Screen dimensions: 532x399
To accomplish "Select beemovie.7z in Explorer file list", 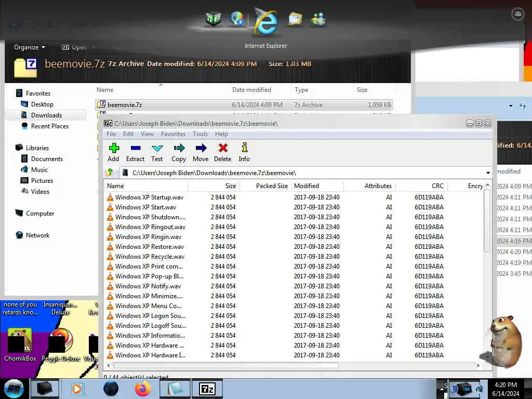I will click(244, 105).
